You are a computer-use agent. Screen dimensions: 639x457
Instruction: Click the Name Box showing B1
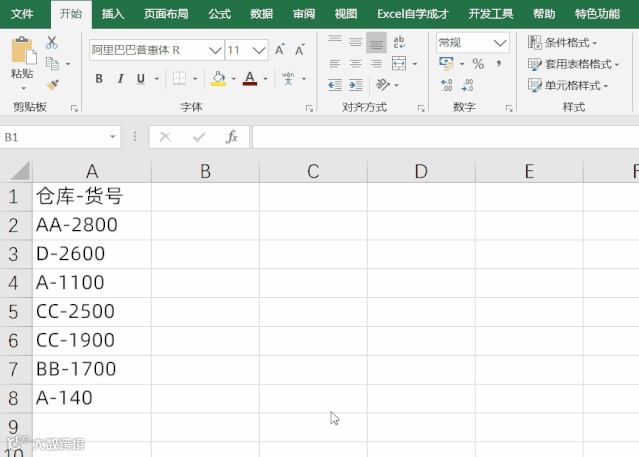[53, 137]
